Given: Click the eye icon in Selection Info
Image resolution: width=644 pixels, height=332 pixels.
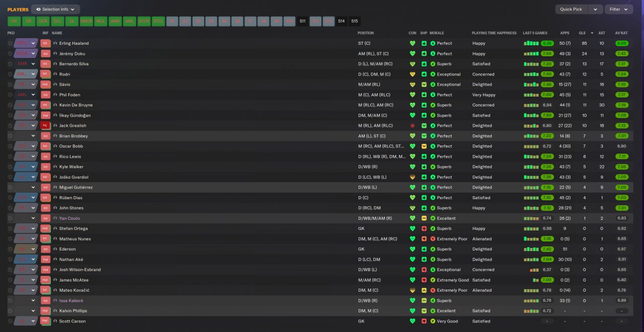Looking at the screenshot, I should coord(38,9).
